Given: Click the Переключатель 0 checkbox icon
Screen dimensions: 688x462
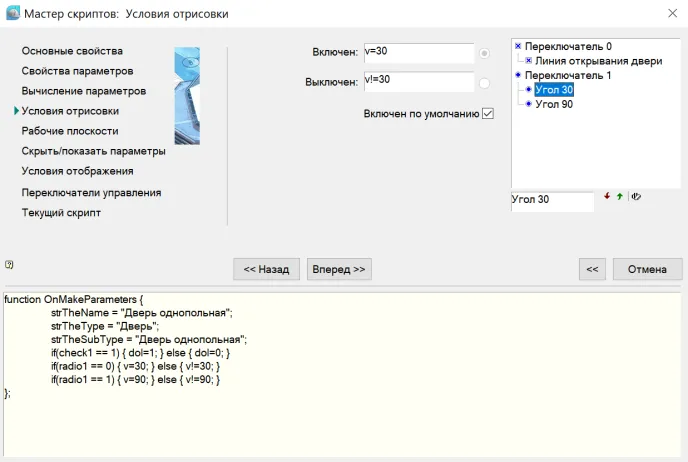Looking at the screenshot, I should 518,46.
